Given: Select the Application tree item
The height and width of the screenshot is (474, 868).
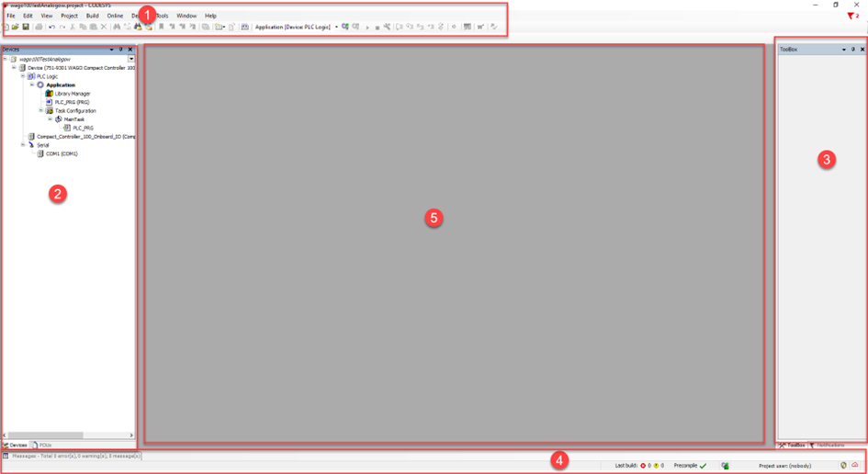Looking at the screenshot, I should click(x=61, y=85).
